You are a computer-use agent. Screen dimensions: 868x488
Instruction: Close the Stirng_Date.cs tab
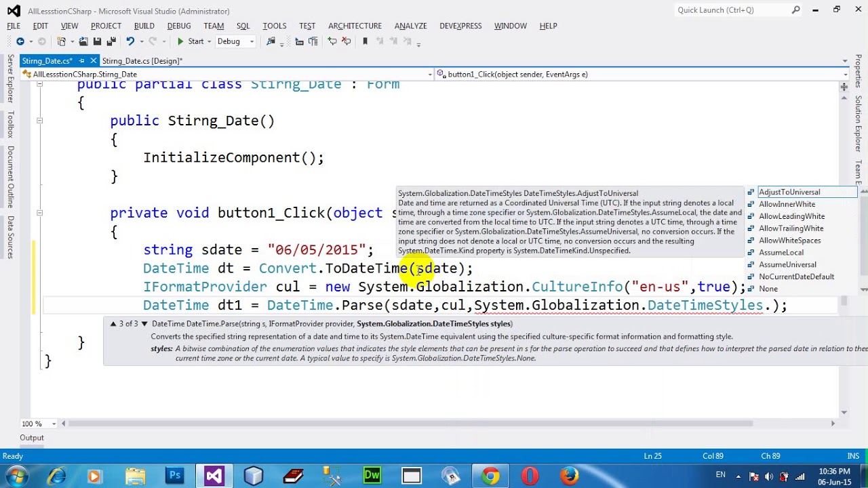(94, 61)
